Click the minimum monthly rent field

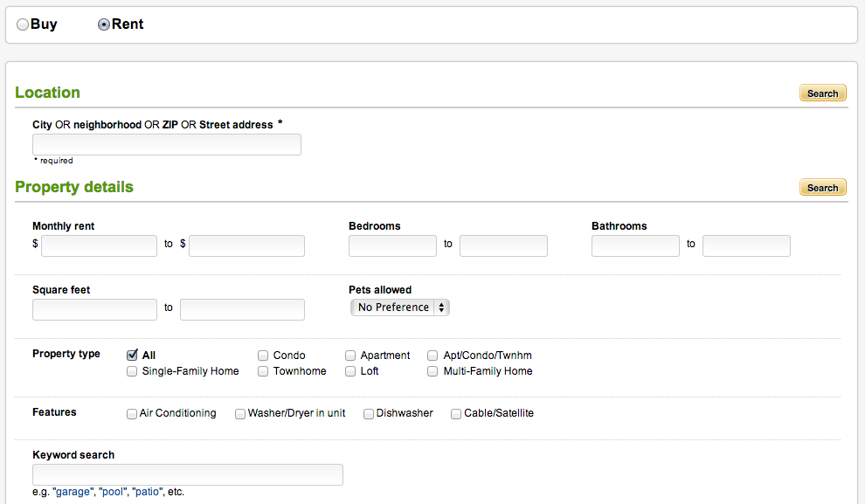coord(99,245)
